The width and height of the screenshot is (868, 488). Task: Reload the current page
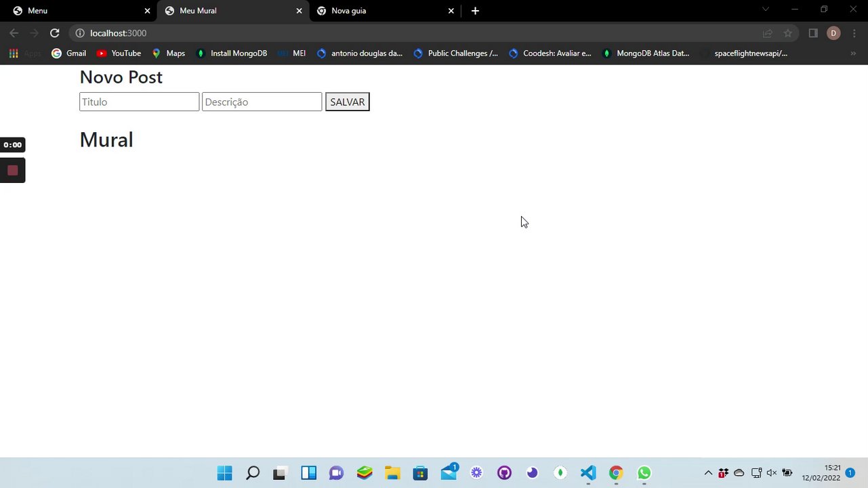tap(55, 33)
